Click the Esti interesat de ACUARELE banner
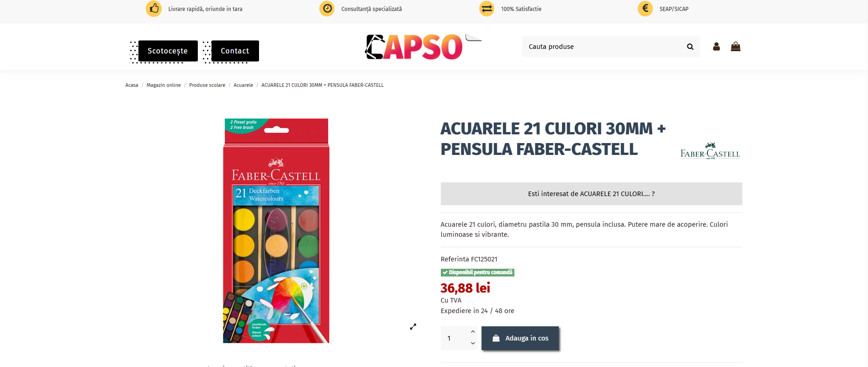Screen dimensions: 868x367 click(591, 194)
